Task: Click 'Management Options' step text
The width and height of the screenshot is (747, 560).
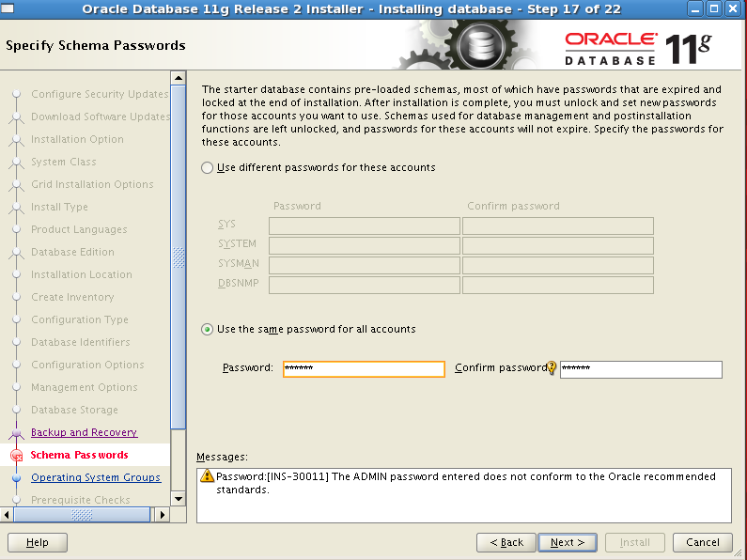Action: [x=85, y=388]
